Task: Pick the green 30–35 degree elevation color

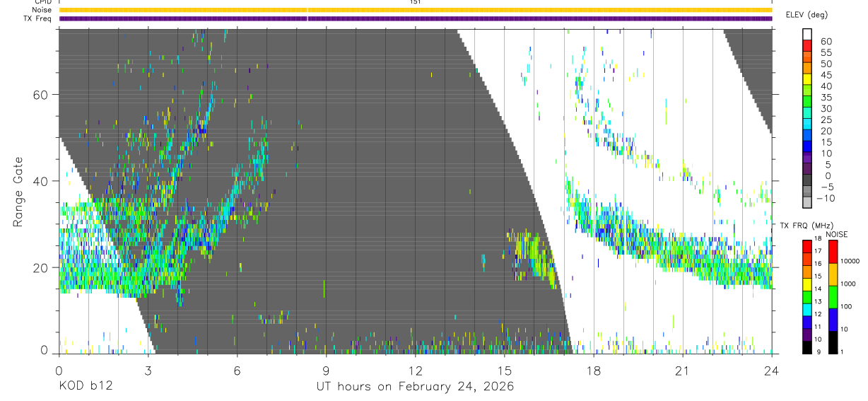Action: (807, 103)
